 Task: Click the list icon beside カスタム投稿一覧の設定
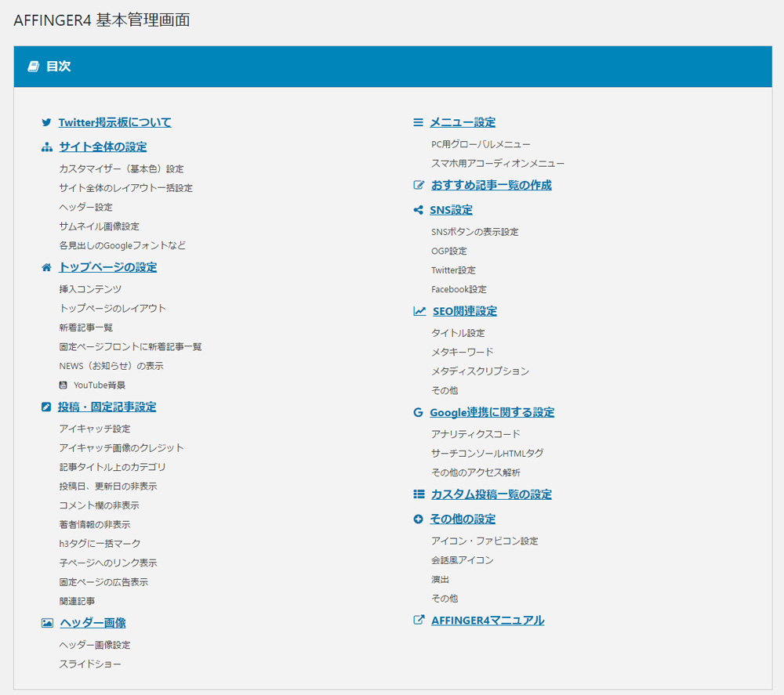419,494
